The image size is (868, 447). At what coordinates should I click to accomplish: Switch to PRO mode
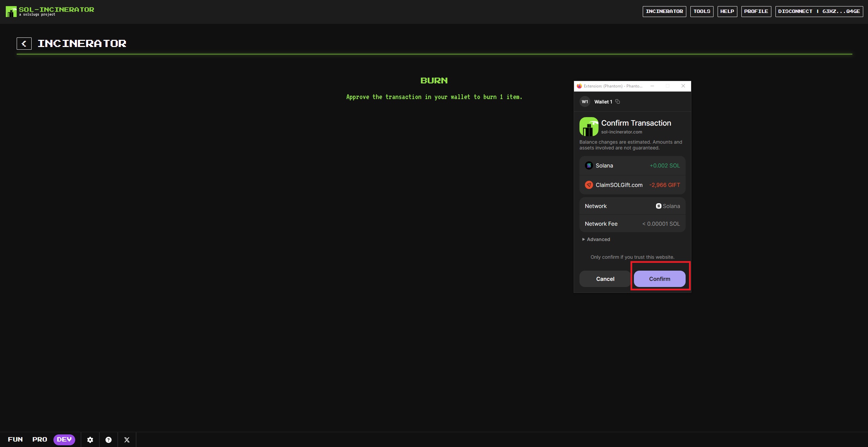(40, 439)
